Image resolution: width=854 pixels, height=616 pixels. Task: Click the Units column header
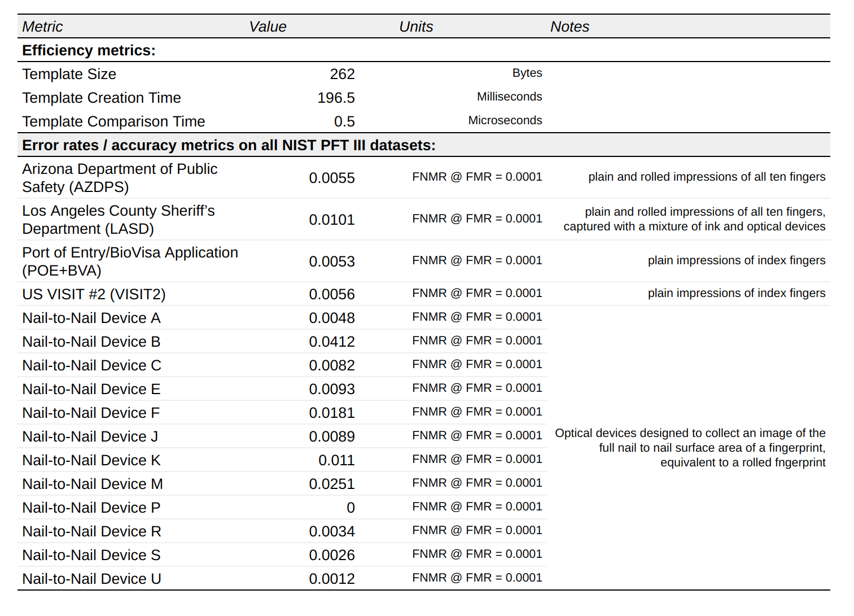click(x=416, y=27)
